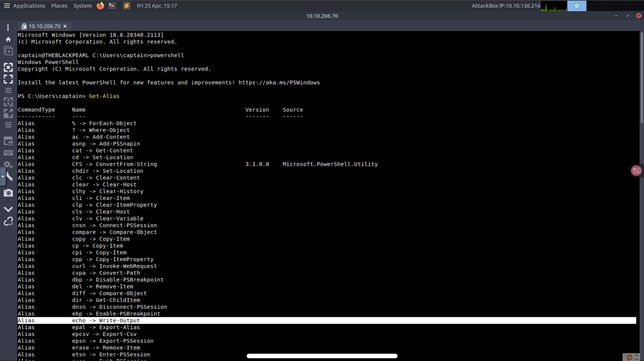This screenshot has height=361, width=644.
Task: Toggle fullscreen mode in sidebar
Action: point(8,79)
